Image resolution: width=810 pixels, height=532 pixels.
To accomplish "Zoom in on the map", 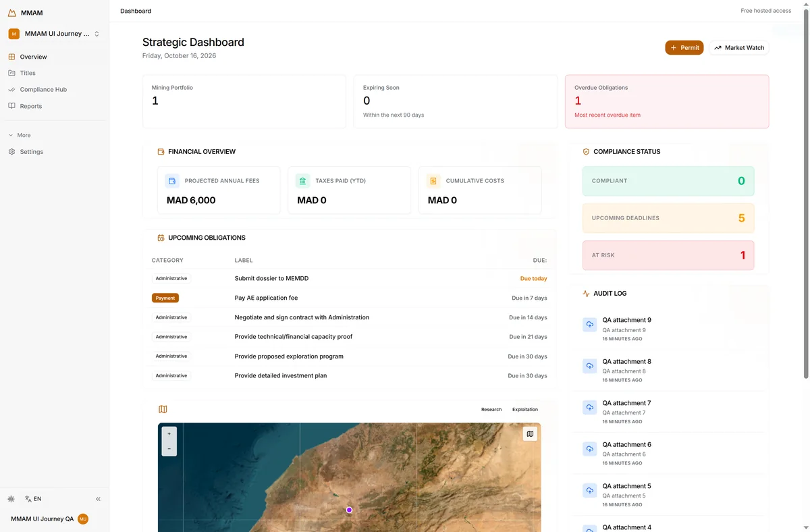I will 169,434.
